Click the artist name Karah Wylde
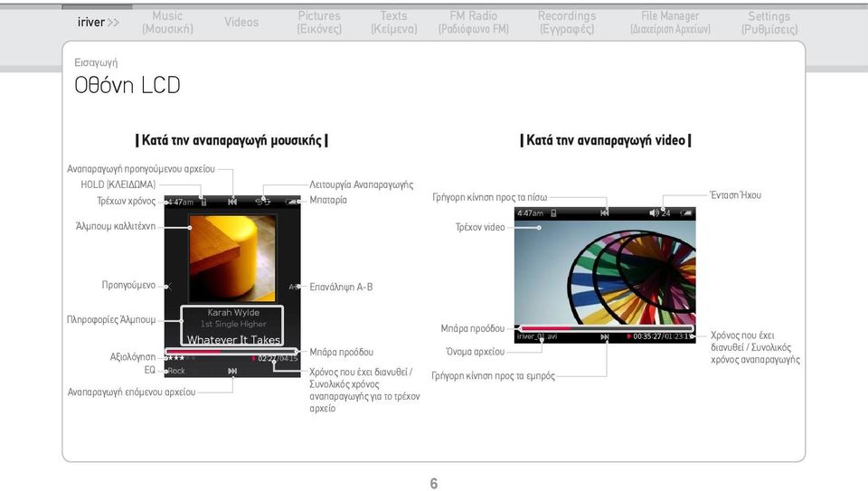The width and height of the screenshot is (868, 491). (233, 312)
